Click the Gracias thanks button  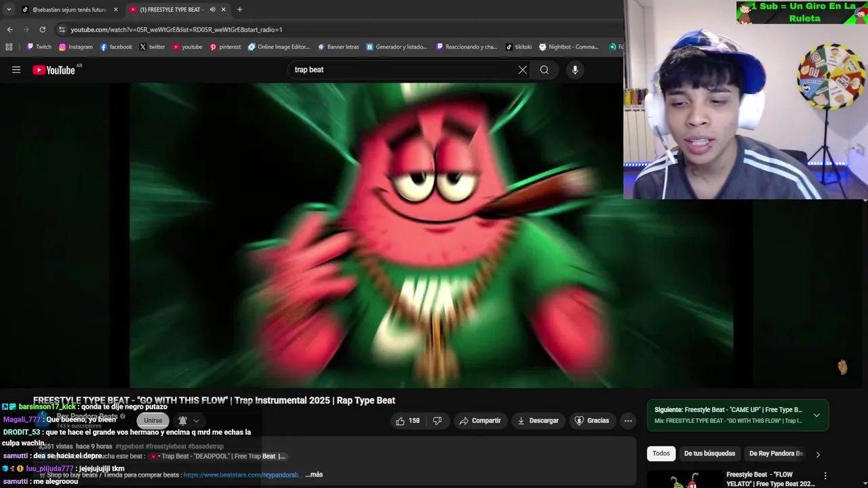(x=591, y=421)
